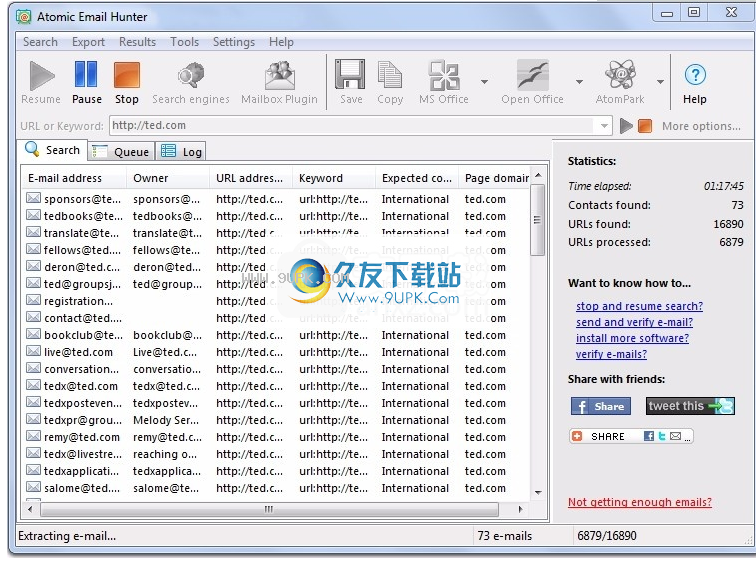
Task: Click the envelope icon for tedx@ted.com row
Action: [x=33, y=385]
